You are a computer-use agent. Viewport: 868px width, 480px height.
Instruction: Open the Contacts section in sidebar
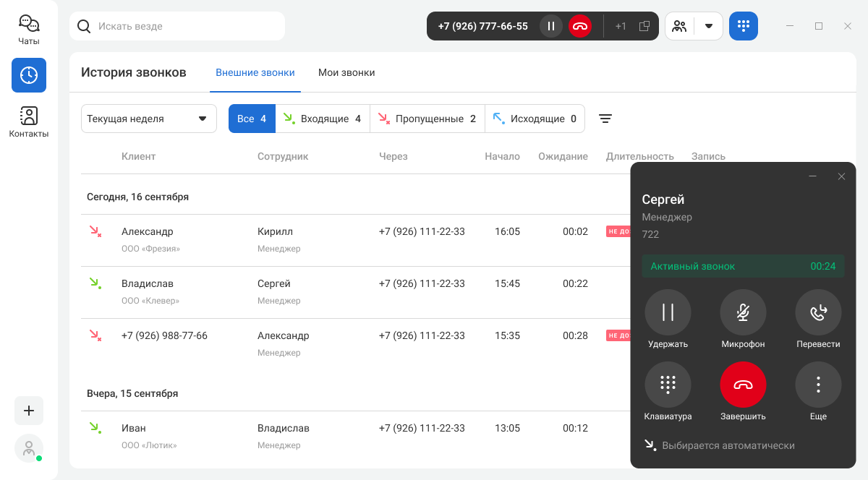[x=29, y=121]
